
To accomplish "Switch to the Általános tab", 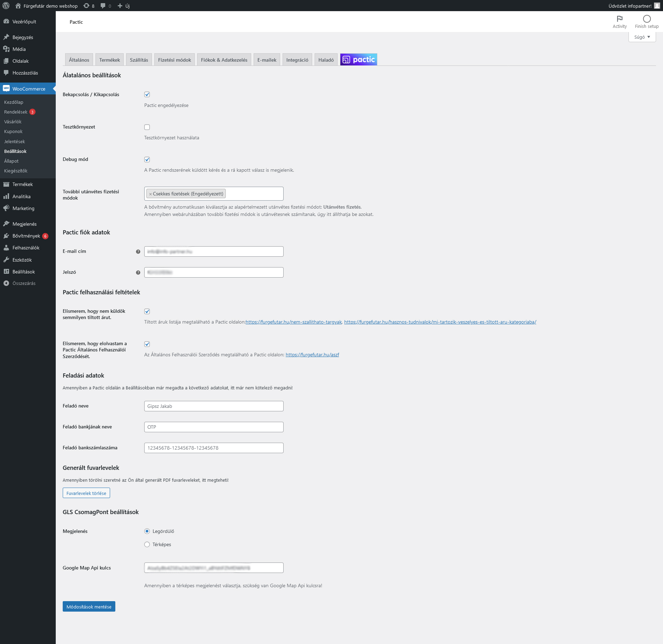I will point(79,60).
